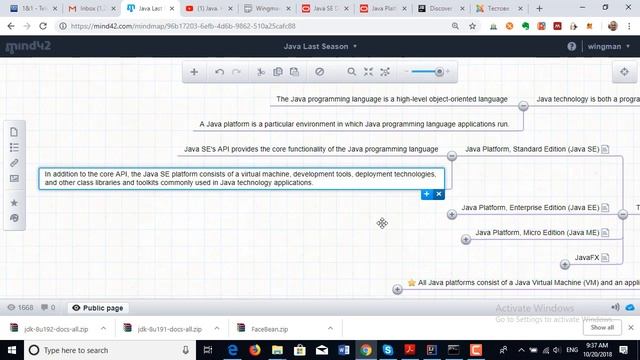
Task: Collapse all nodes toolbar icon
Action: pyautogui.click(x=368, y=72)
